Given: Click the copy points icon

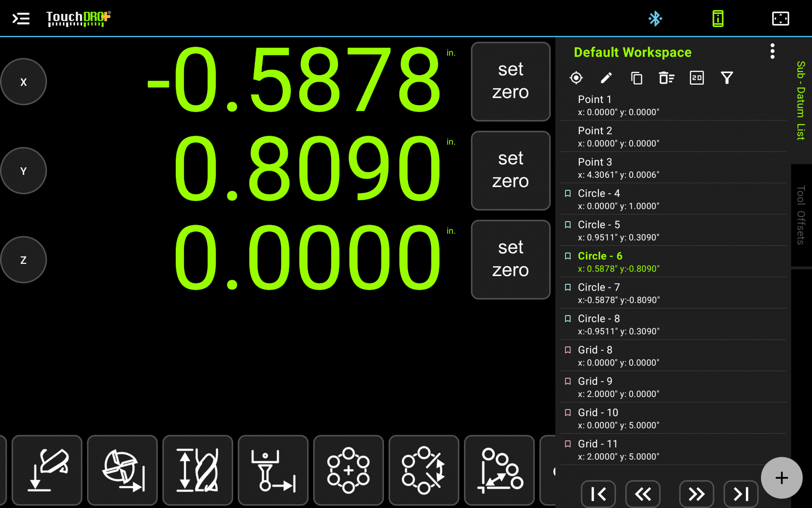Looking at the screenshot, I should coord(636,78).
